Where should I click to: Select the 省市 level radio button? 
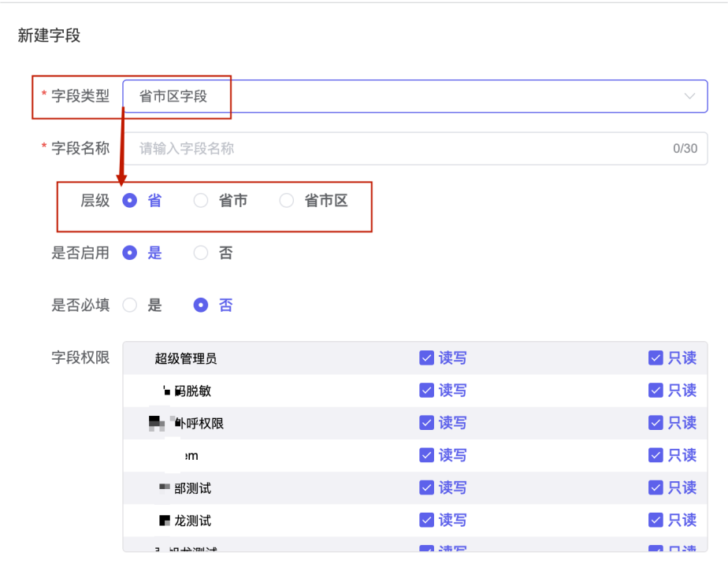(x=202, y=201)
